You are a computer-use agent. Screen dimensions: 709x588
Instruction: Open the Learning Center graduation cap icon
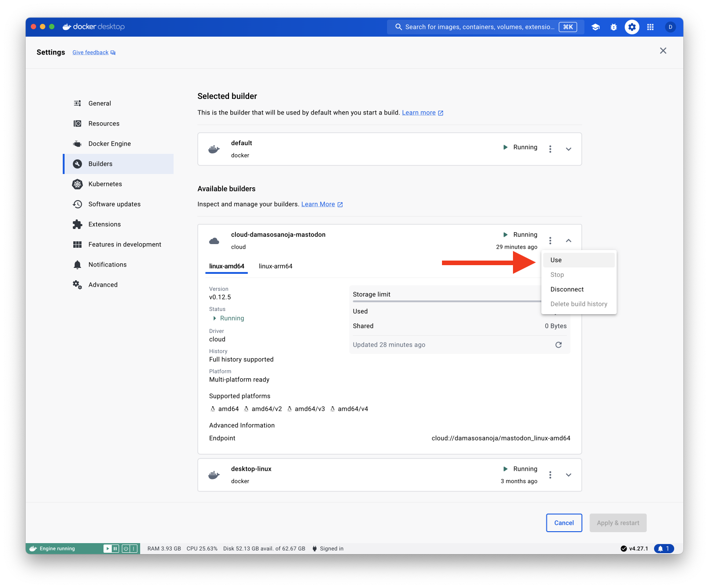click(595, 27)
